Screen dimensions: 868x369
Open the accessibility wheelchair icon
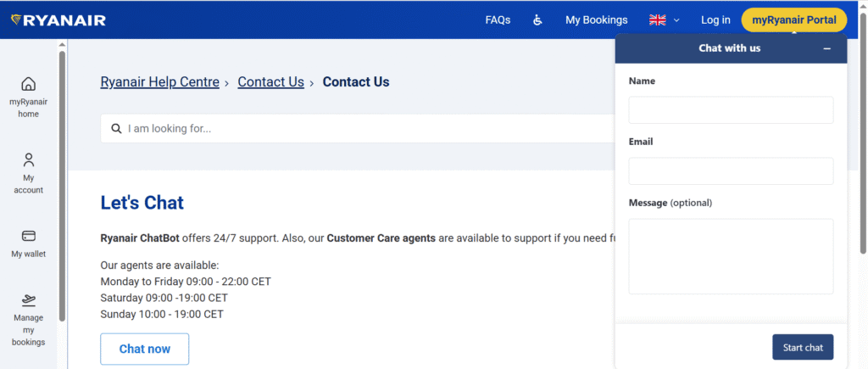(x=537, y=20)
